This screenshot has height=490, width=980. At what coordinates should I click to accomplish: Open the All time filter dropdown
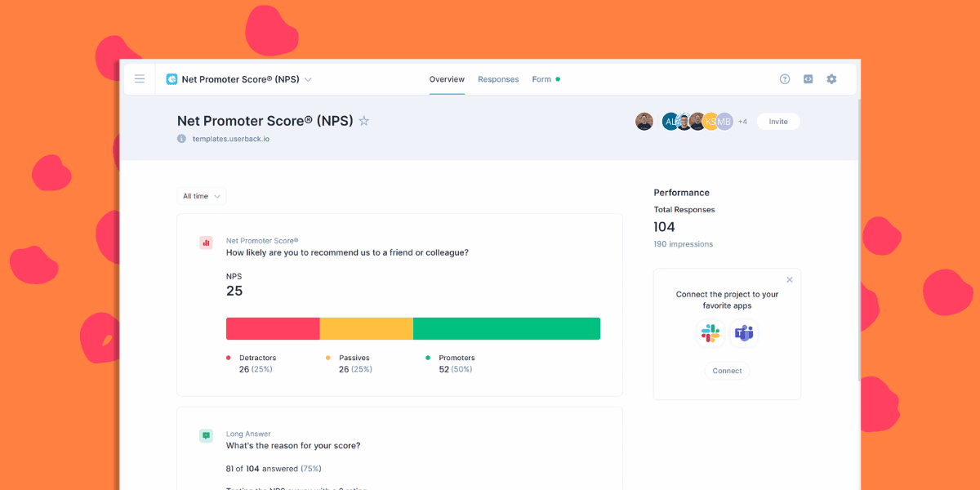coord(201,196)
